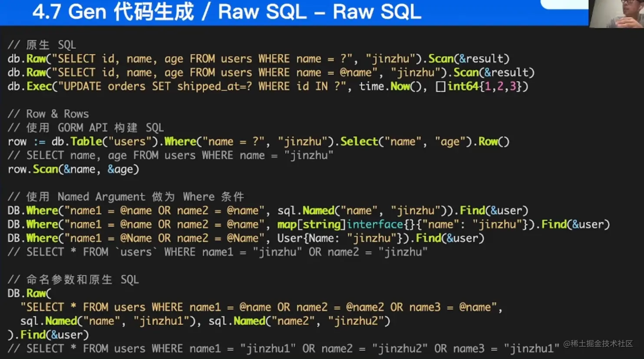Viewport: 644px width, 359px height.
Task: Click the closing ').Find(&user)' line
Action: point(48,335)
